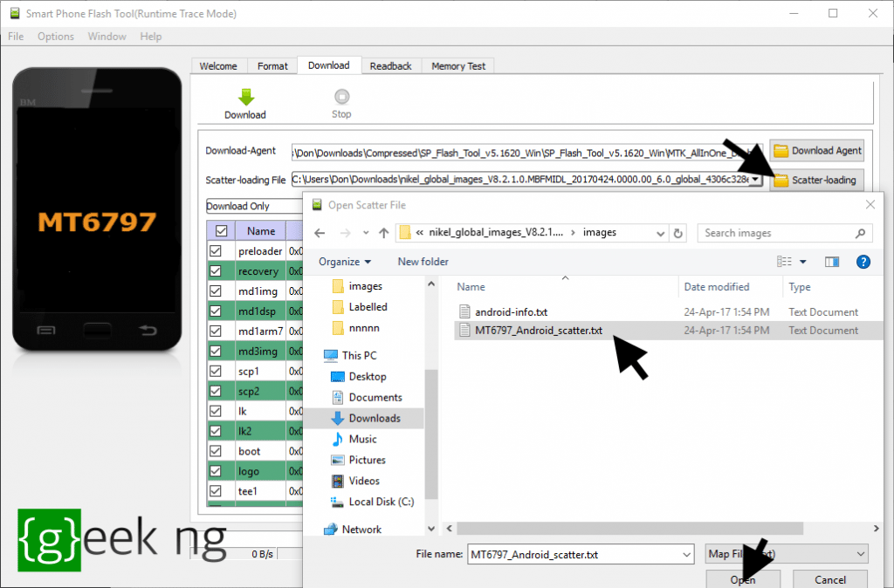Image resolution: width=894 pixels, height=588 pixels.
Task: Uncheck the scp1 partition checkbox
Action: click(216, 371)
